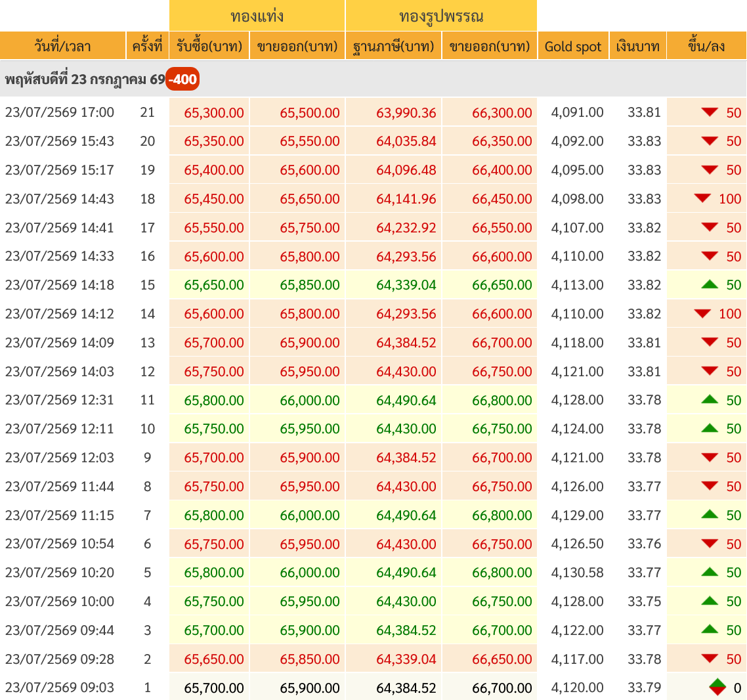Click the buy price 65,650.00 in the 14:18 row

214,285
